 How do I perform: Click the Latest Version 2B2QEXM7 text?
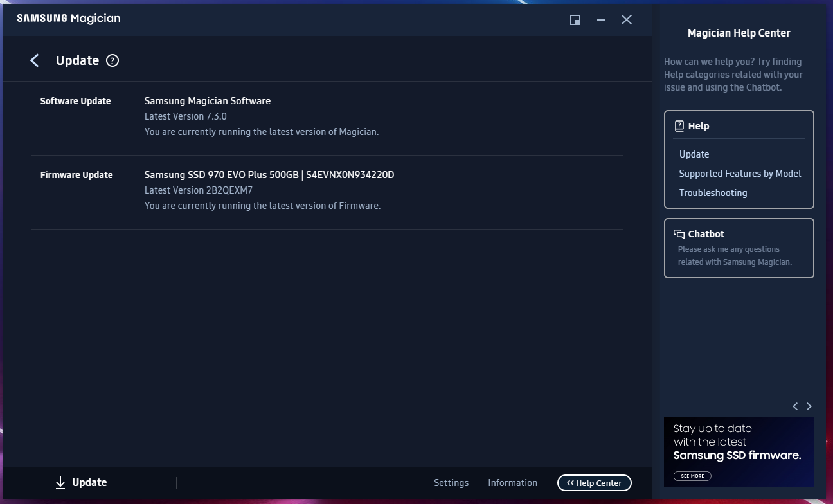coord(199,190)
